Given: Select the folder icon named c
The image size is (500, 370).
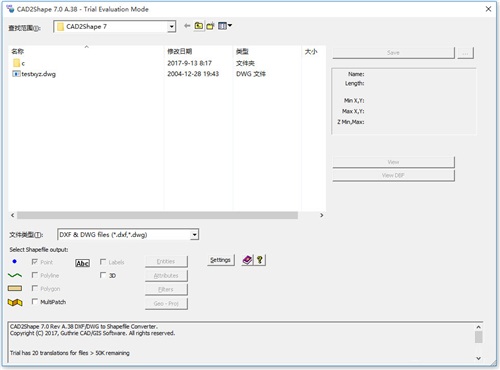Looking at the screenshot, I should click(16, 63).
